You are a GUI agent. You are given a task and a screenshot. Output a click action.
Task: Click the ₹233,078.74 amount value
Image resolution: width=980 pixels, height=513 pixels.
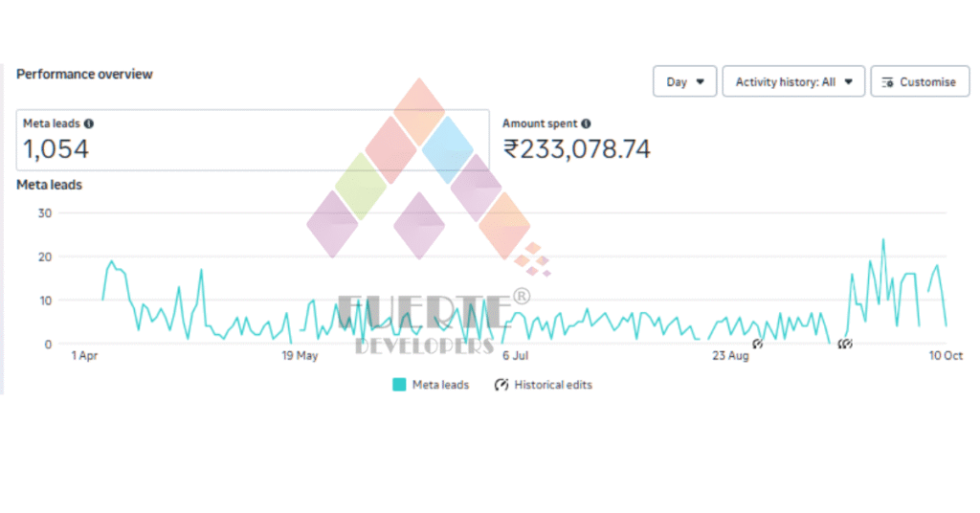(577, 149)
